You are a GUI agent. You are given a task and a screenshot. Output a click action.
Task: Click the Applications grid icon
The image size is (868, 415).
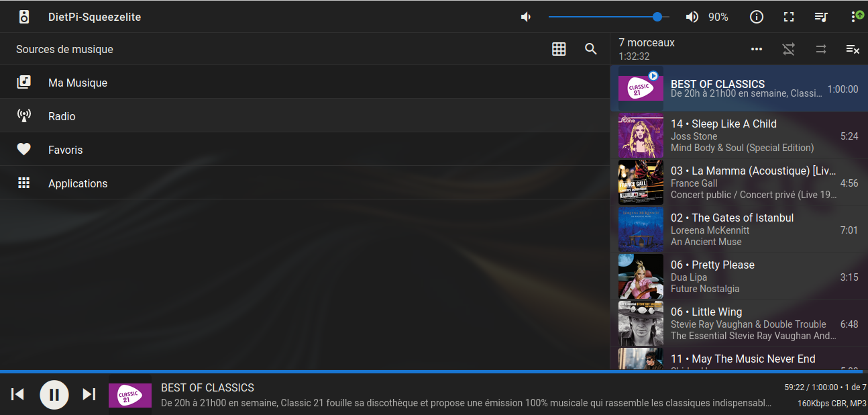24,183
